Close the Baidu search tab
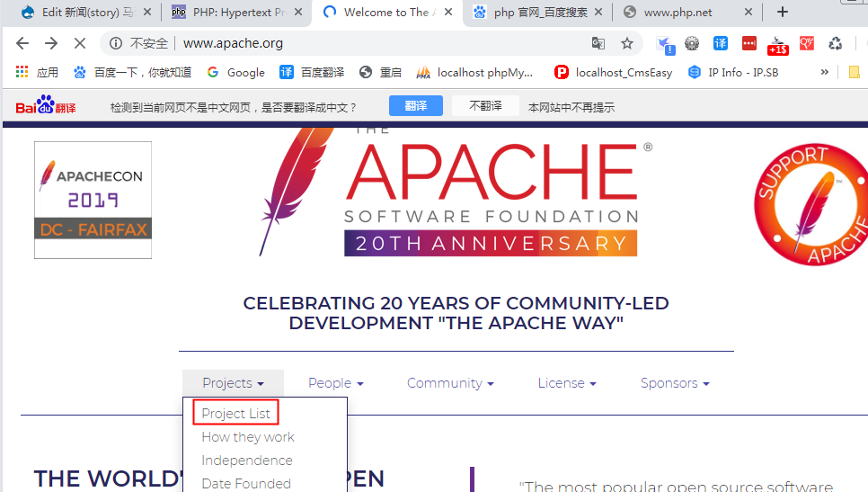This screenshot has width=868, height=492. coord(598,12)
